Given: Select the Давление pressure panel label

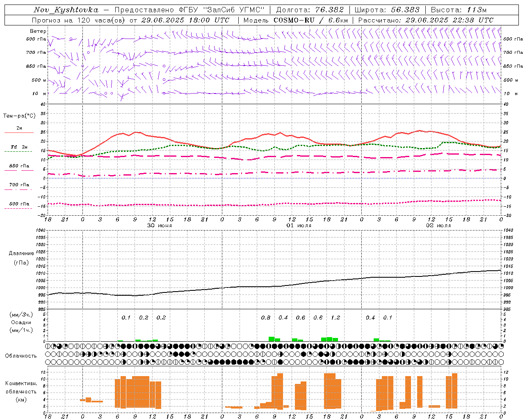Looking at the screenshot, I should point(21,253).
